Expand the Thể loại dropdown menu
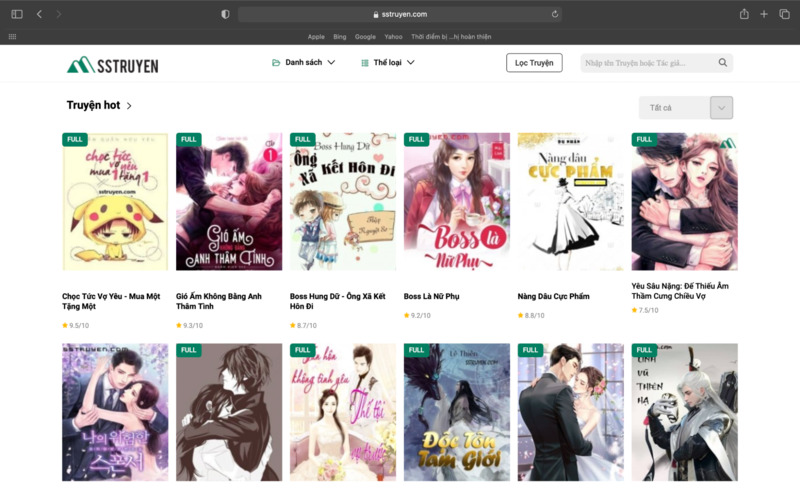800x500 pixels. (388, 62)
